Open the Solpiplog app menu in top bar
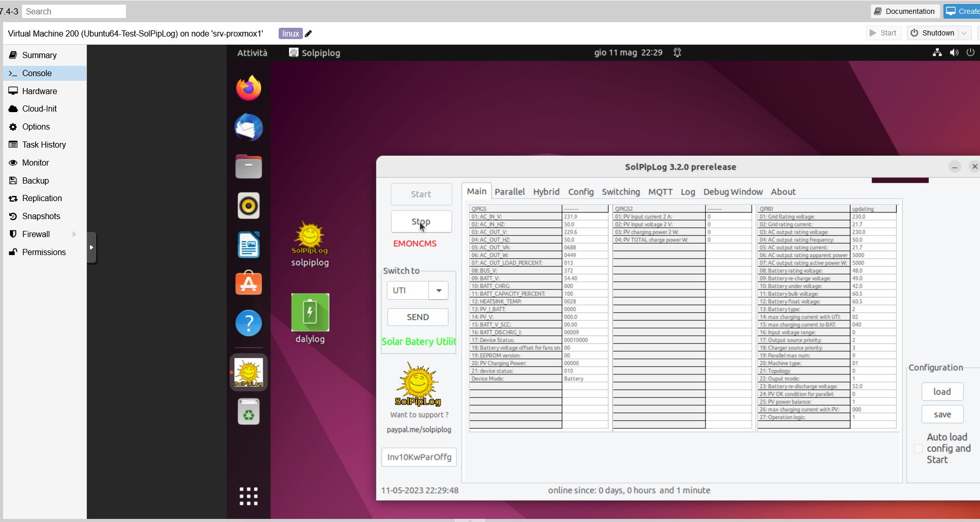 coord(314,52)
